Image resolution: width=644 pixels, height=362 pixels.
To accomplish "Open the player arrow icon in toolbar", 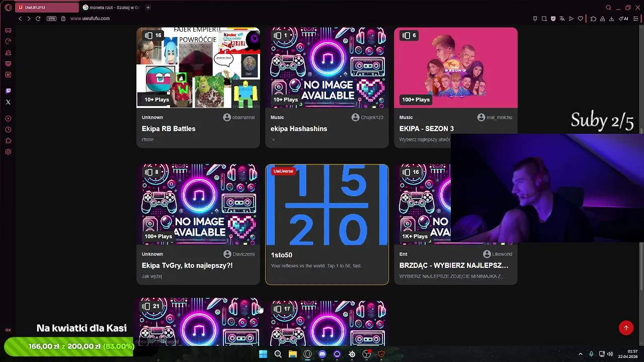I will (571, 19).
